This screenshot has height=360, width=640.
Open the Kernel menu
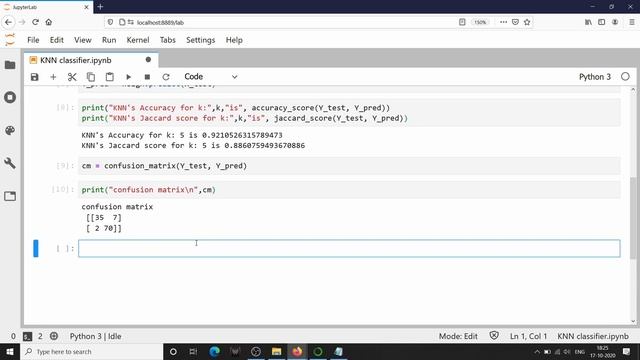click(138, 40)
